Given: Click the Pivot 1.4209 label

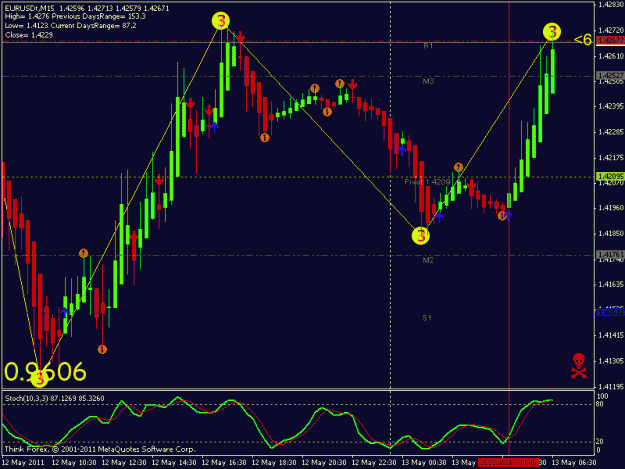Looking at the screenshot, I should click(x=427, y=182).
